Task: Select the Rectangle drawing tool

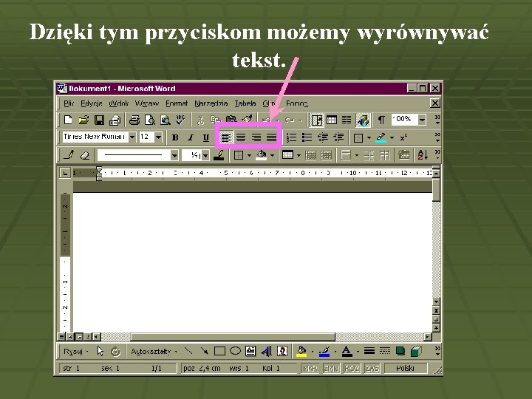Action: [x=219, y=351]
